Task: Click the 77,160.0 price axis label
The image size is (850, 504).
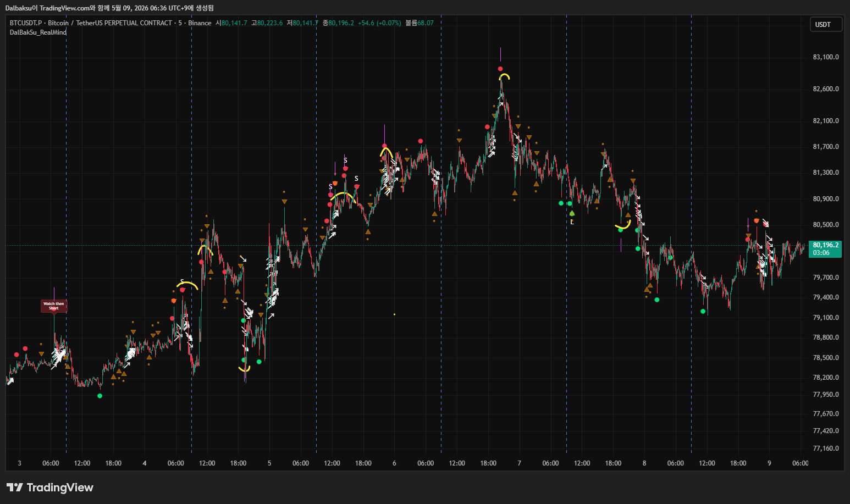Action: tap(826, 448)
